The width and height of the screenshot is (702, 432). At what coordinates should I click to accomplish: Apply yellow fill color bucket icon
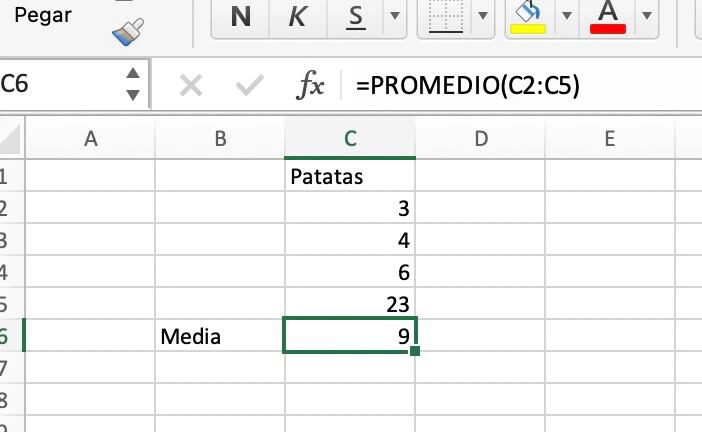528,17
